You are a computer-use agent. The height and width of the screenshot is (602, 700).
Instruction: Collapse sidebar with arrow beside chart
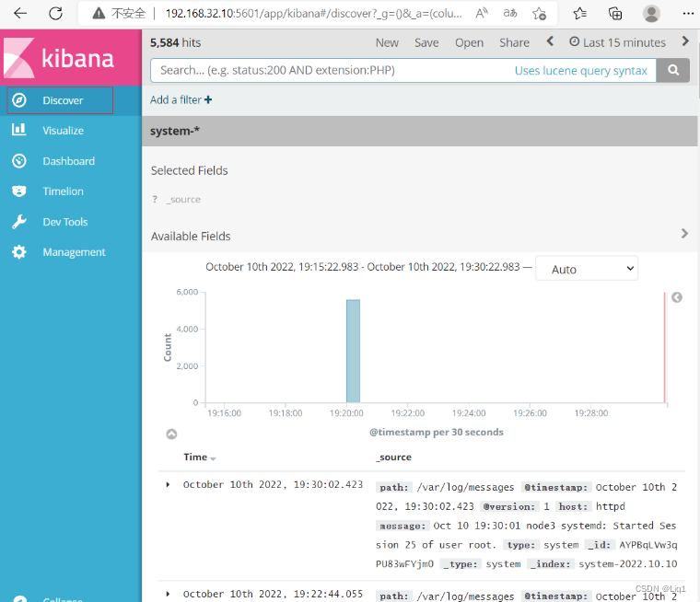pyautogui.click(x=677, y=297)
